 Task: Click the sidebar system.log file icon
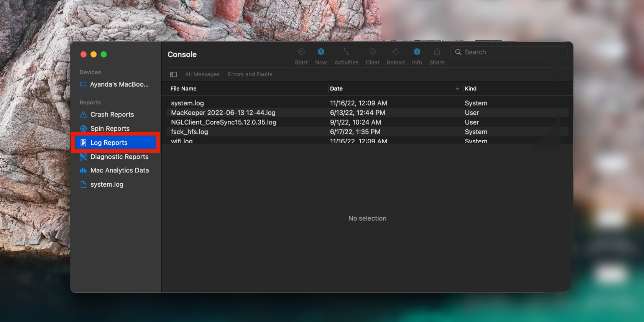click(x=83, y=184)
